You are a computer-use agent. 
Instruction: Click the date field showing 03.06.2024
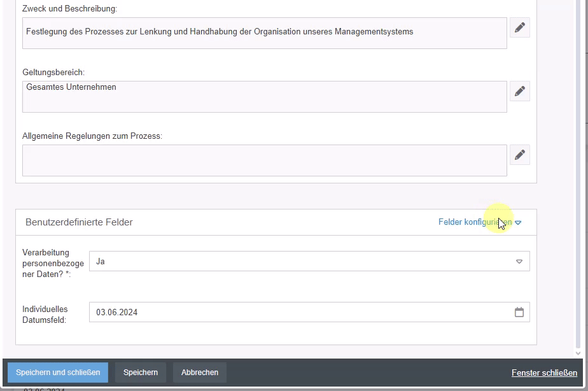pos(299,312)
